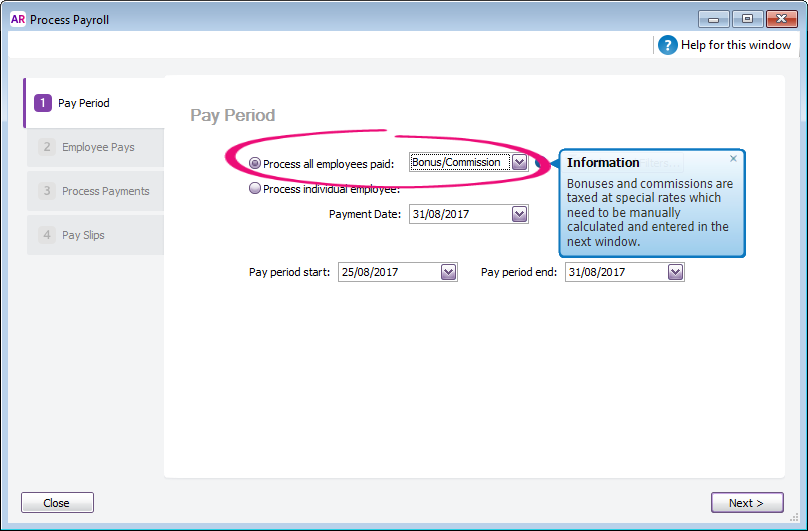Click the step 2 number badge
This screenshot has height=531, width=808.
[x=46, y=147]
